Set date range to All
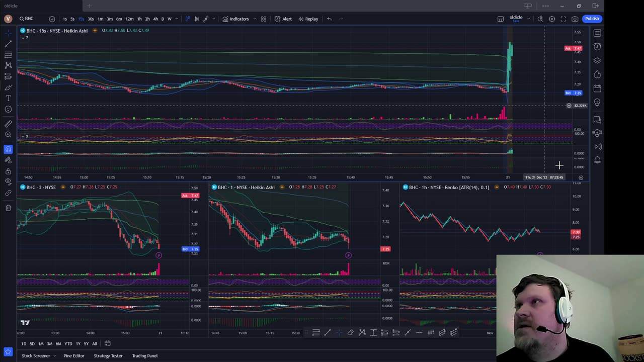The width and height of the screenshot is (644, 362). (95, 344)
